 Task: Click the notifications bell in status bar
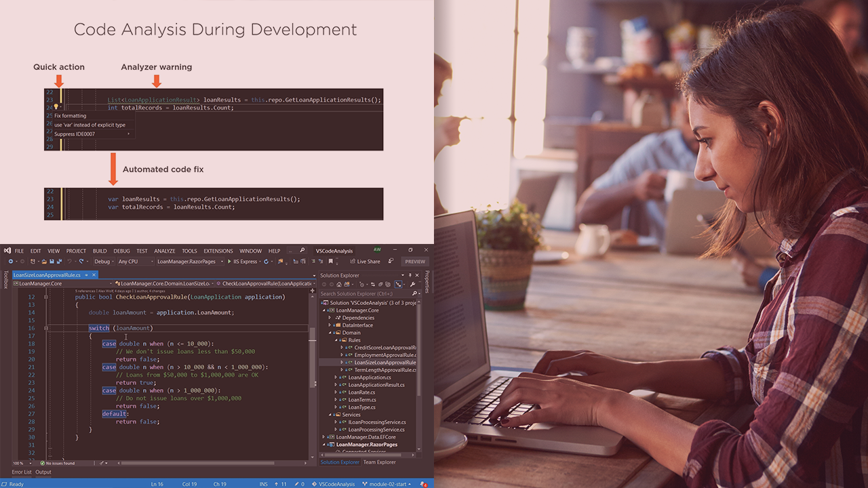423,484
